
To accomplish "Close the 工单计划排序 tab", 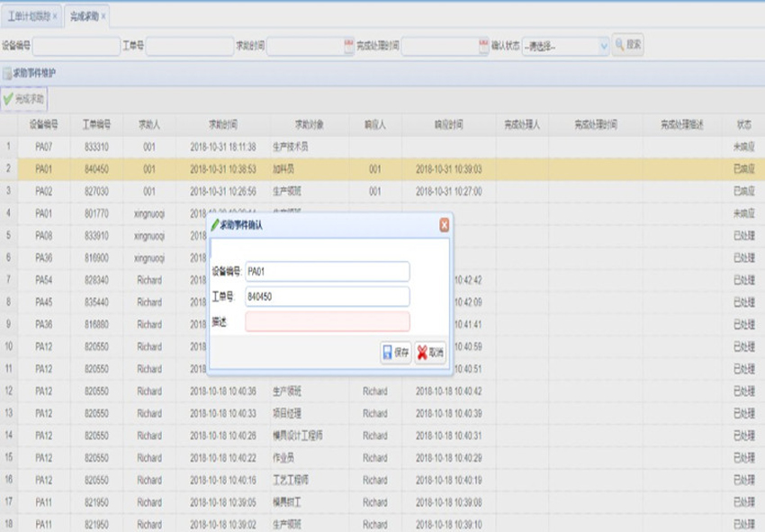I will [x=55, y=17].
